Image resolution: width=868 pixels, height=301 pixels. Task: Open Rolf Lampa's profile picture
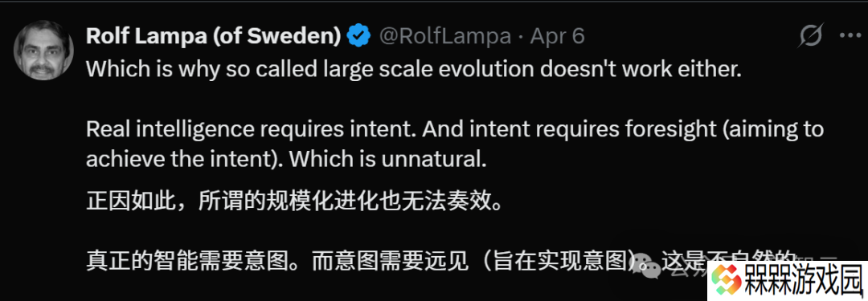click(x=43, y=51)
